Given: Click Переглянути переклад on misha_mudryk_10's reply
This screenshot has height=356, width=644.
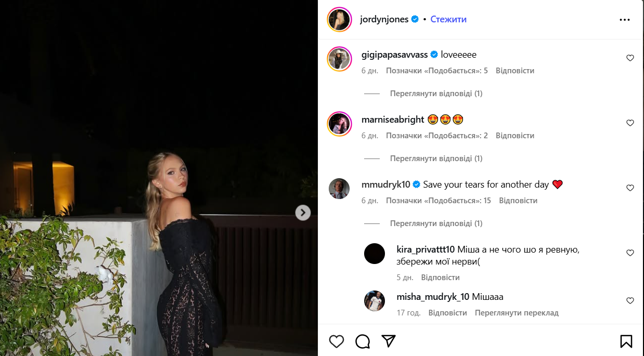Looking at the screenshot, I should (x=517, y=313).
